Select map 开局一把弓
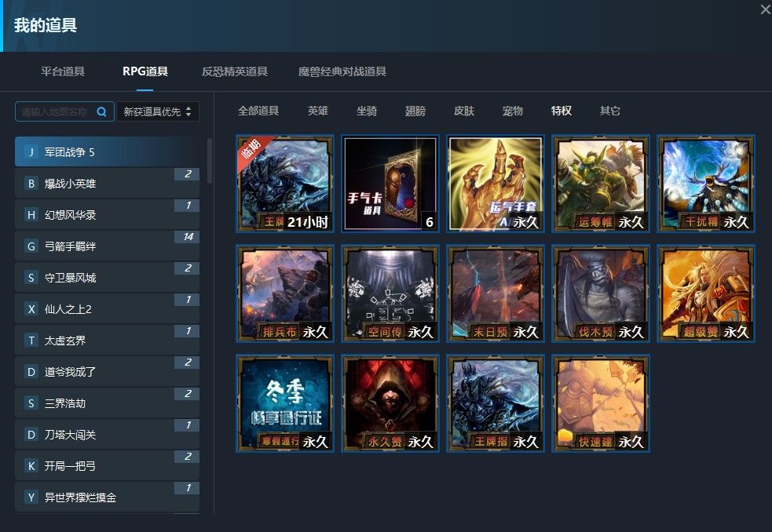Image resolution: width=772 pixels, height=532 pixels. pyautogui.click(x=107, y=466)
